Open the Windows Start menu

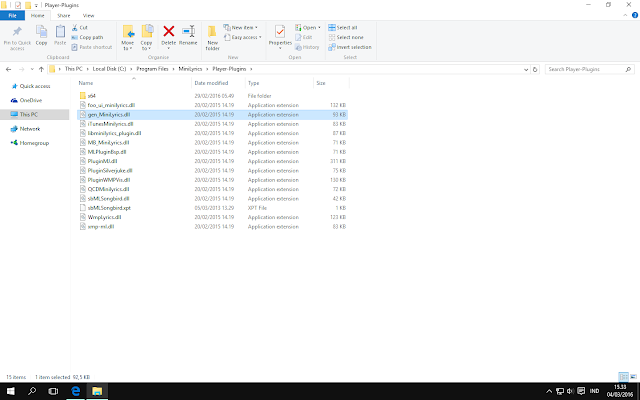(x=11, y=391)
